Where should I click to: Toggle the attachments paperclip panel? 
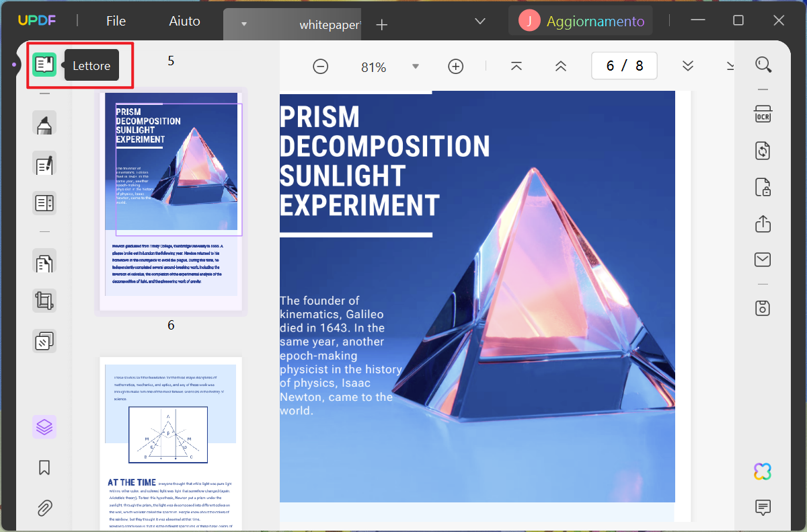[44, 507]
